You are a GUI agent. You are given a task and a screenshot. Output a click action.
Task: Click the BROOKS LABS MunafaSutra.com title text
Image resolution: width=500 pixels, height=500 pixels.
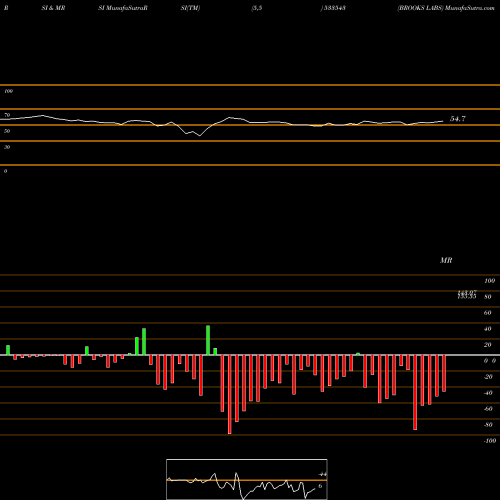[x=446, y=8]
